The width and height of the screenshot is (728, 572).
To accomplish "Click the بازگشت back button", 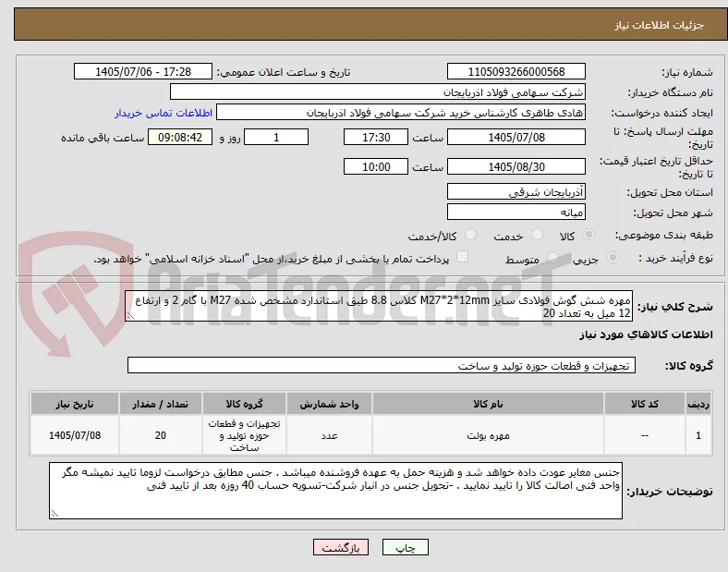I will [341, 548].
